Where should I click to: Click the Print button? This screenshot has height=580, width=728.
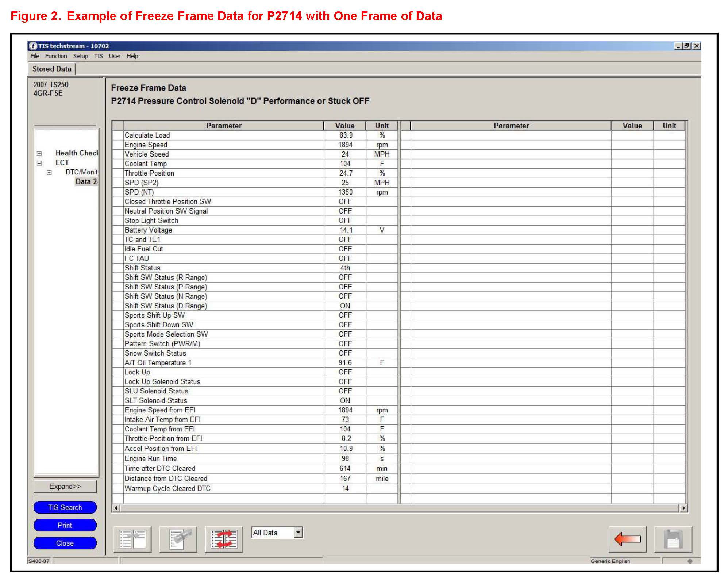65,525
